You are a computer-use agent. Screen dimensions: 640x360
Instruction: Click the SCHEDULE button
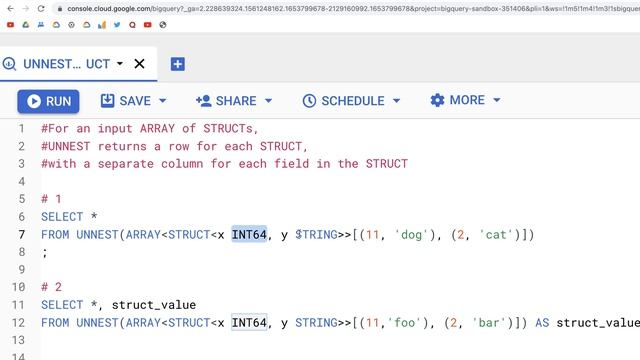pyautogui.click(x=343, y=101)
